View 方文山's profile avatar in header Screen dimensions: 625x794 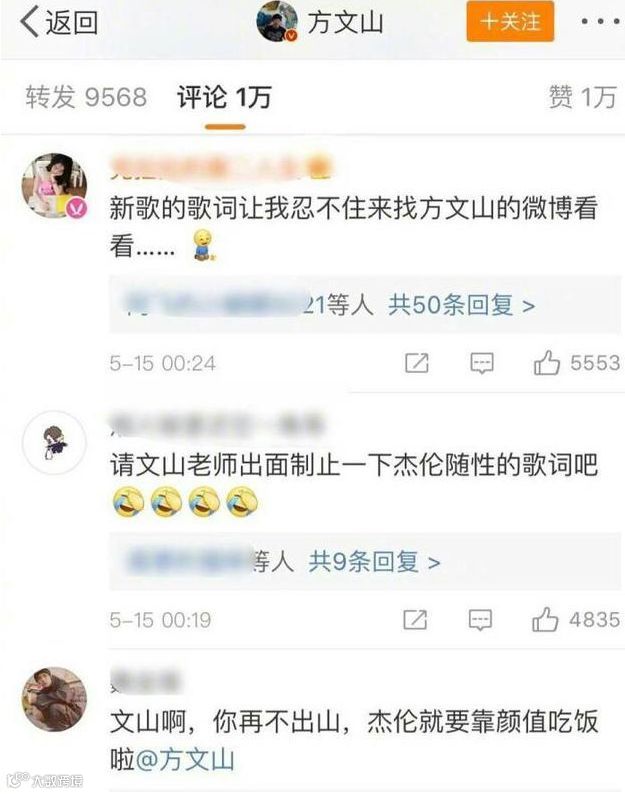coord(277,22)
